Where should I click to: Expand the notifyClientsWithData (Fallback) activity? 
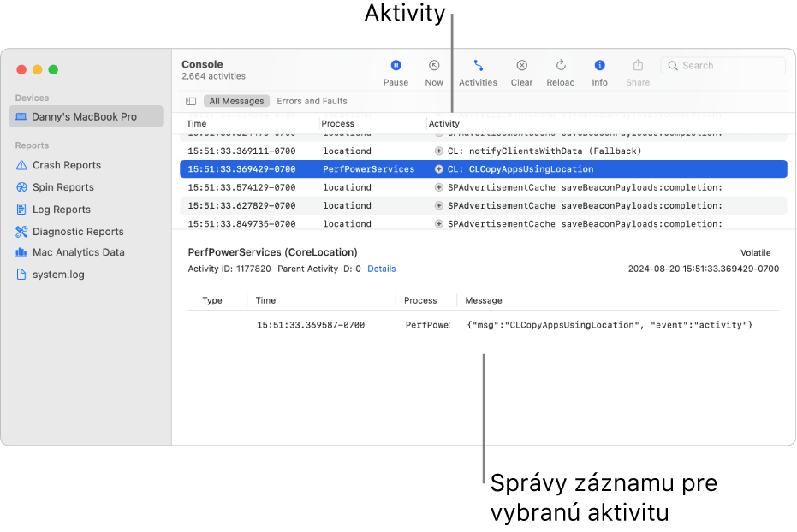(x=438, y=151)
